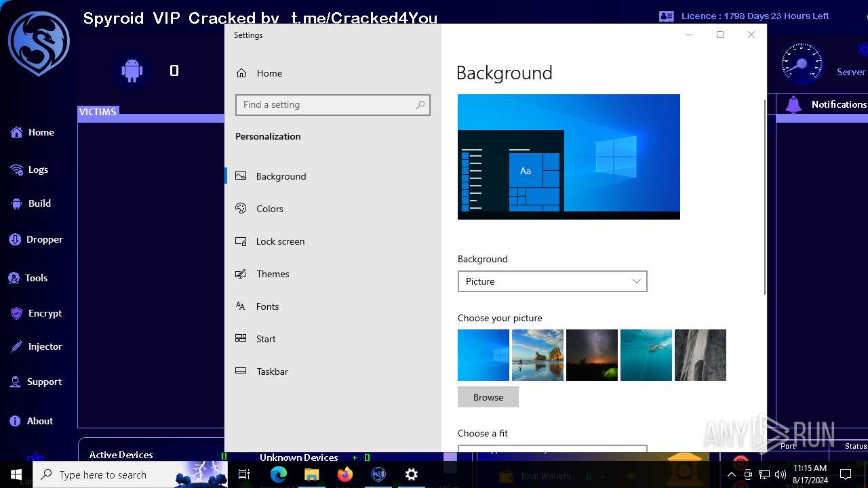Select Background in Personalization menu
The width and height of the screenshot is (868, 488).
(x=333, y=176)
